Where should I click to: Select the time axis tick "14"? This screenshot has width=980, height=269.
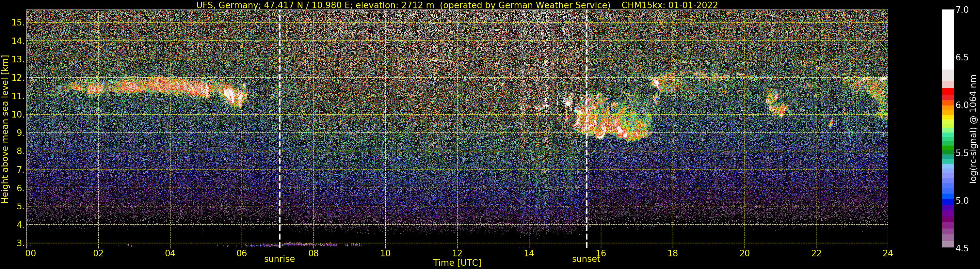(x=529, y=253)
